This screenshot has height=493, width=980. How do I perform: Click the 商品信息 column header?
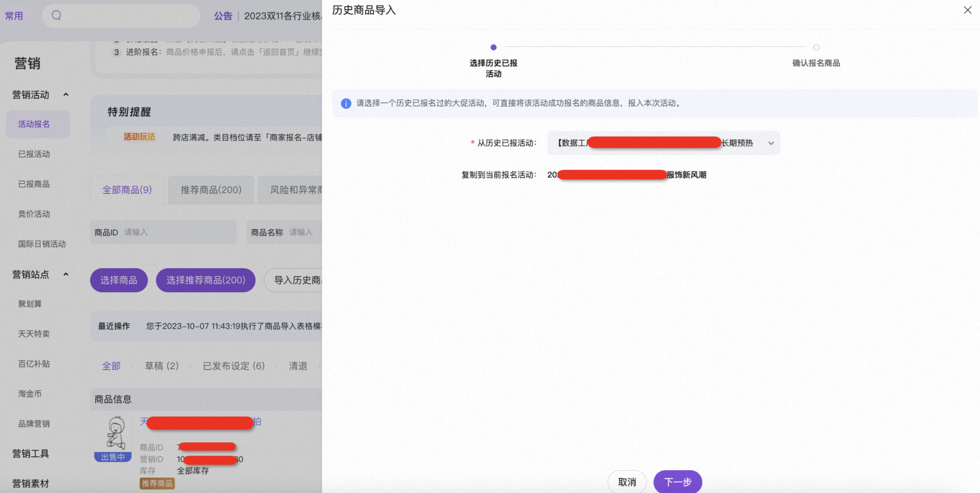pyautogui.click(x=113, y=399)
